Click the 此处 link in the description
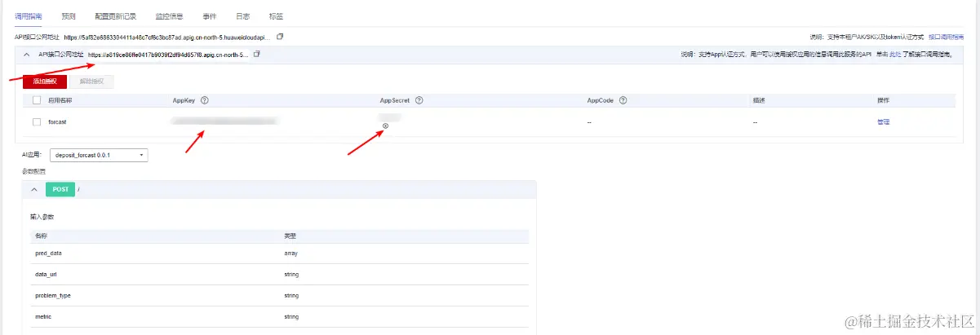The image size is (980, 335). pos(894,54)
